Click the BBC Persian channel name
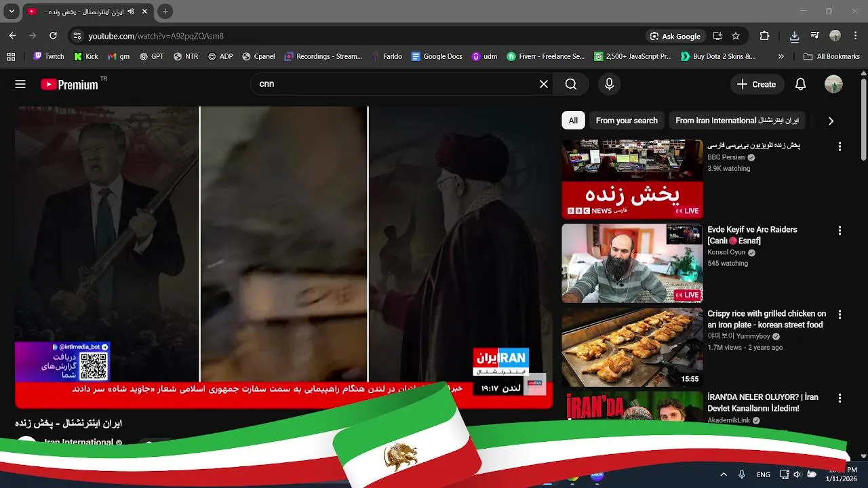 726,157
